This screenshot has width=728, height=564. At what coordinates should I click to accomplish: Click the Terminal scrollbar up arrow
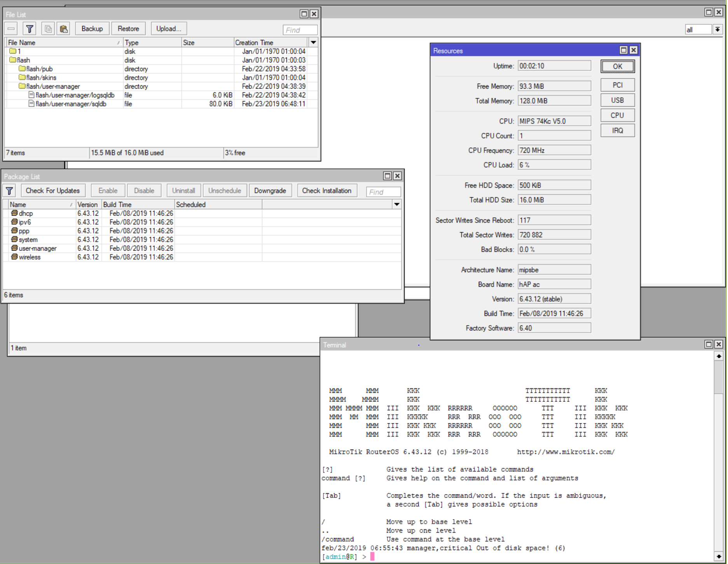[719, 356]
